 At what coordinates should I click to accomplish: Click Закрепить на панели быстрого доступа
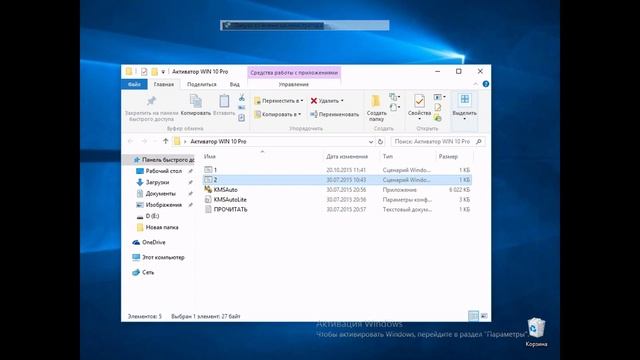[151, 108]
